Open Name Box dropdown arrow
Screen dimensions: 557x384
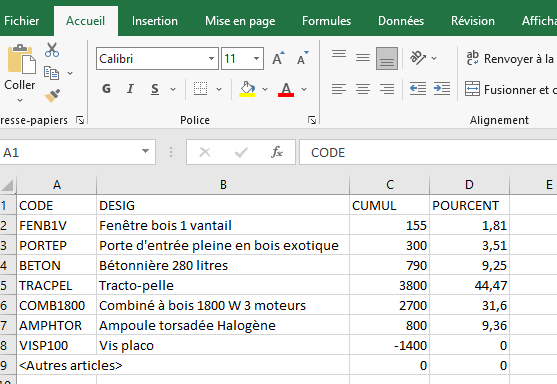tap(145, 151)
